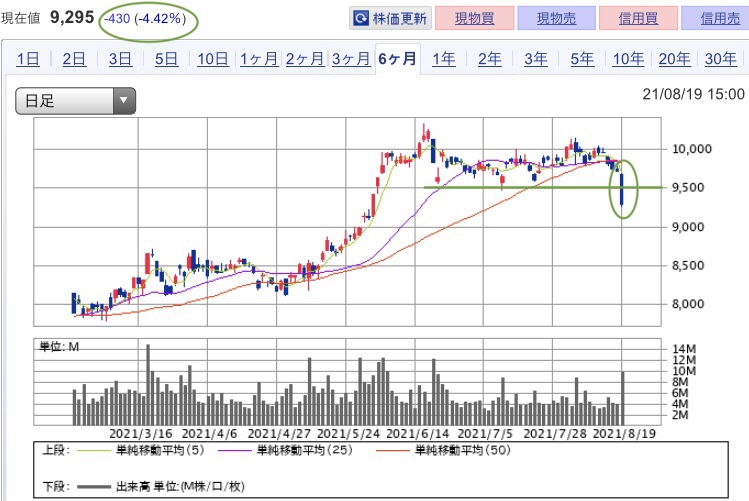This screenshot has height=501, width=749.
Task: Open the 信用買 order link
Action: (638, 18)
